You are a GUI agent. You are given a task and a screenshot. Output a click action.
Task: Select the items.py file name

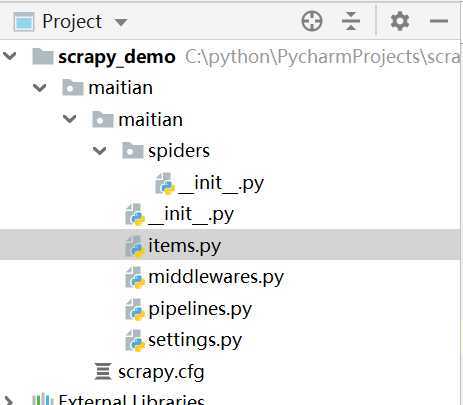pyautogui.click(x=185, y=246)
